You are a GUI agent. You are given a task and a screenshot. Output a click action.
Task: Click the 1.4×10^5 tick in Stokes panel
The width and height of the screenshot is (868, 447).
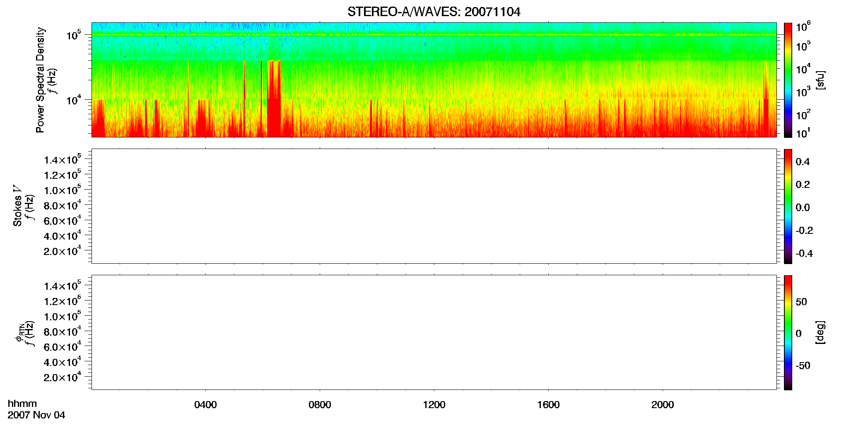click(x=62, y=160)
